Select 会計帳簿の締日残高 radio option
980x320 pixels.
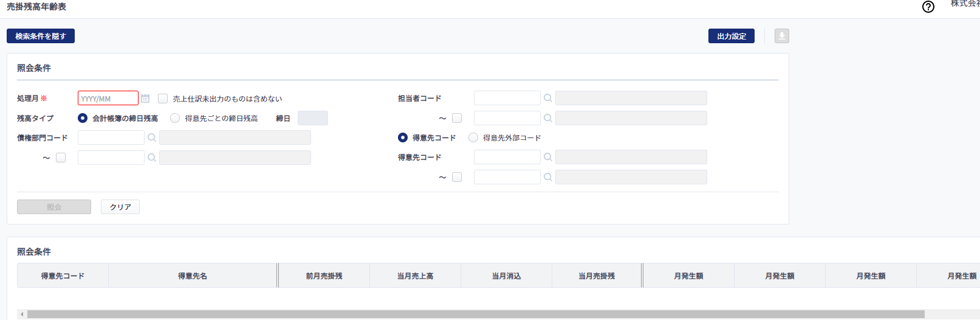point(83,118)
